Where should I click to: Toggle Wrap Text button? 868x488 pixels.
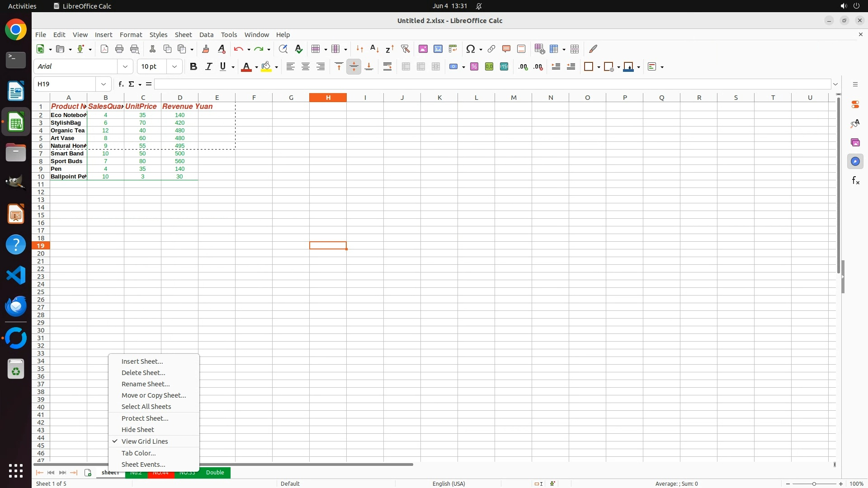(387, 67)
